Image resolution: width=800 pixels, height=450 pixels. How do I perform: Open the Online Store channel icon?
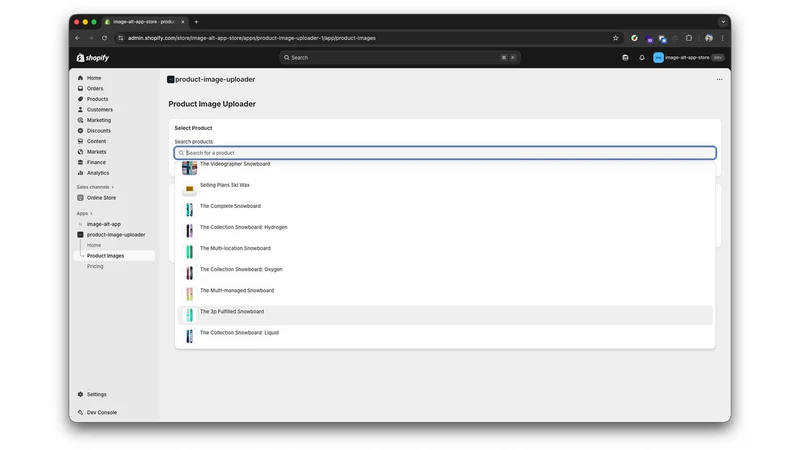click(80, 197)
